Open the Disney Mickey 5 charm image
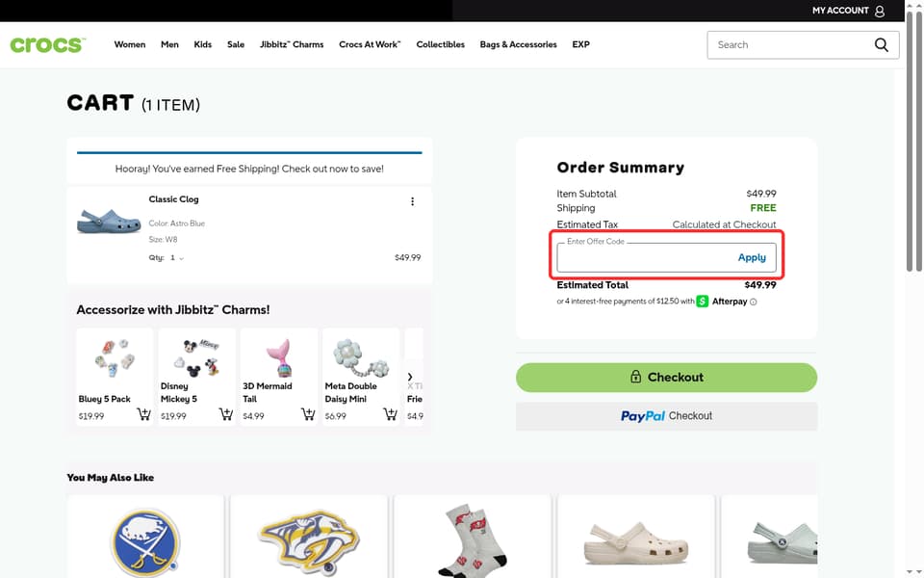 coord(198,357)
